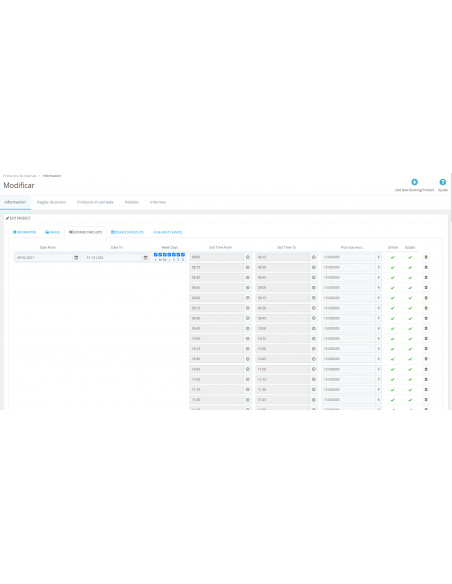
Task: Open the Informes tab
Action: (x=158, y=202)
